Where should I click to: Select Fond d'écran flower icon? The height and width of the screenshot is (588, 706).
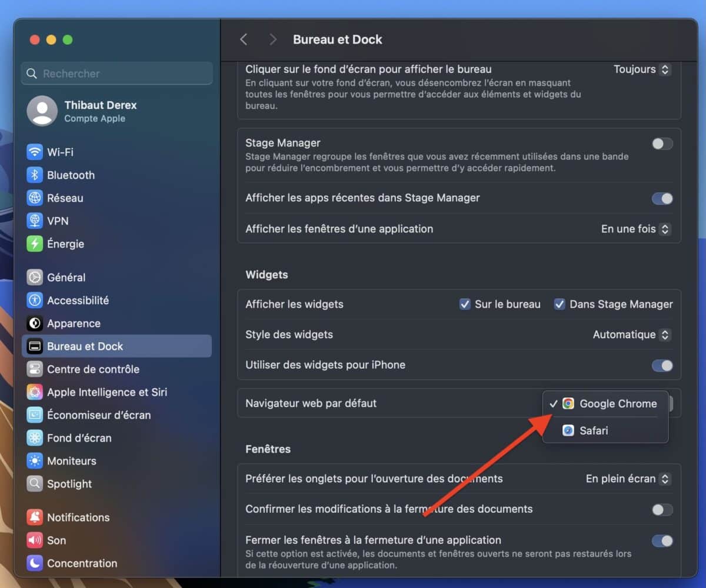point(35,437)
